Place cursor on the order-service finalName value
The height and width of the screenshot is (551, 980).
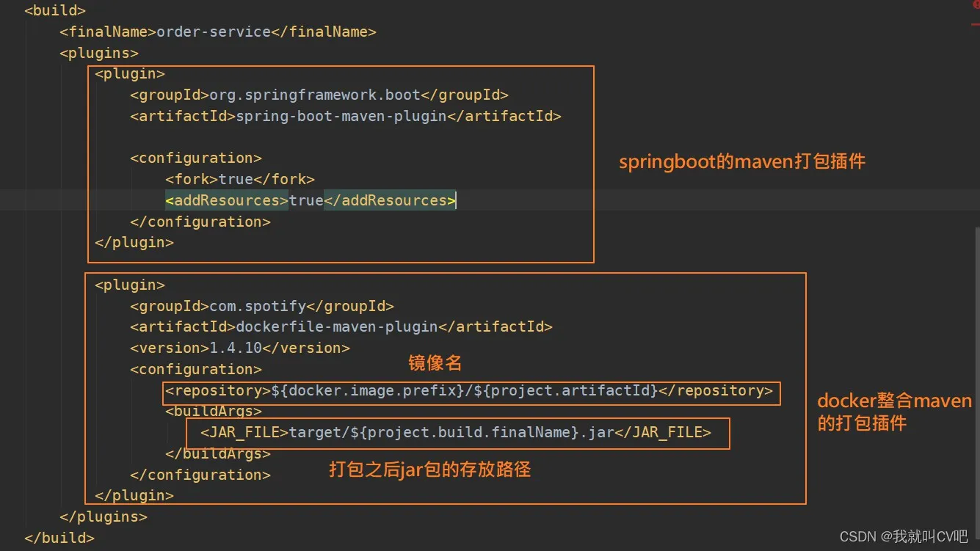[x=214, y=32]
